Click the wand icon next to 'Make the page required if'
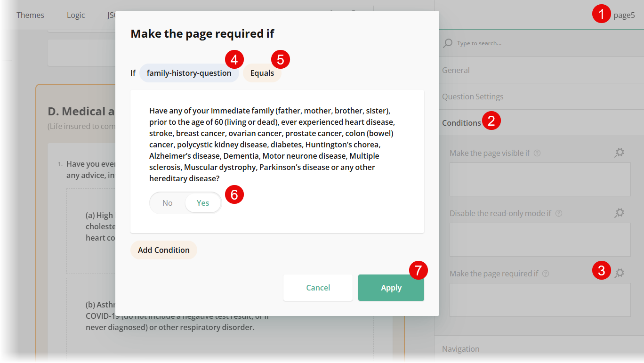This screenshot has height=363, width=644. pyautogui.click(x=619, y=273)
